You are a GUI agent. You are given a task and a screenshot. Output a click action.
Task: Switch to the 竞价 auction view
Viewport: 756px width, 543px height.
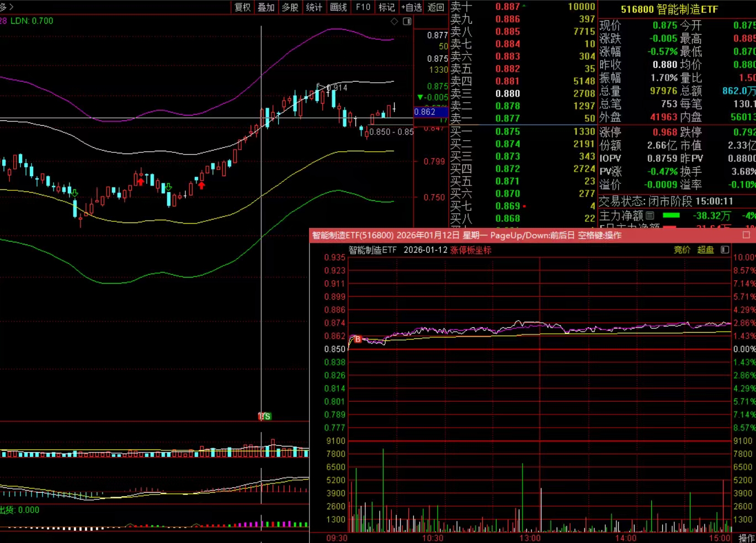682,250
